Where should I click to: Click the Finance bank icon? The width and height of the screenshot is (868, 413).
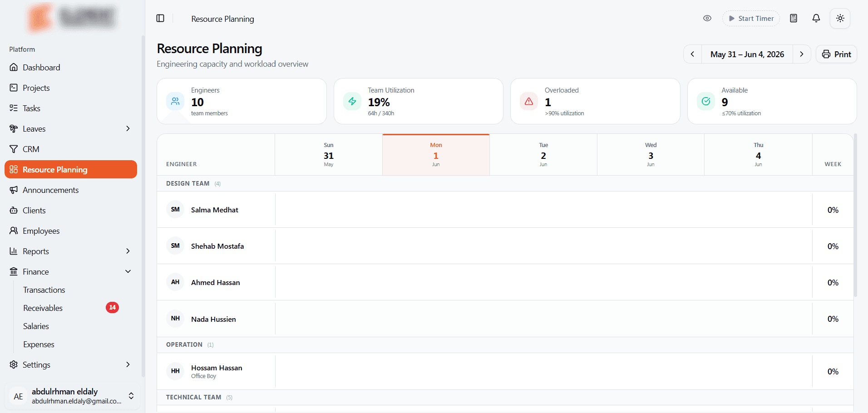pyautogui.click(x=14, y=271)
